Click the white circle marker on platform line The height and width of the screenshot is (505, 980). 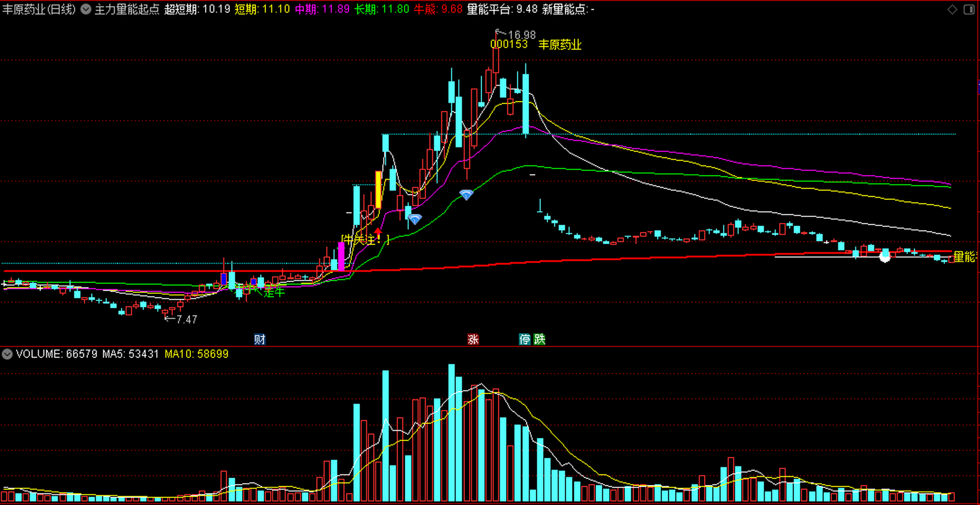[x=885, y=257]
